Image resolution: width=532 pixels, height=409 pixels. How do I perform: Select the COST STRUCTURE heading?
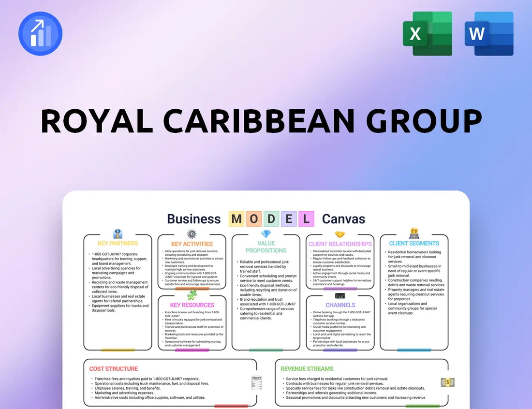coord(114,369)
